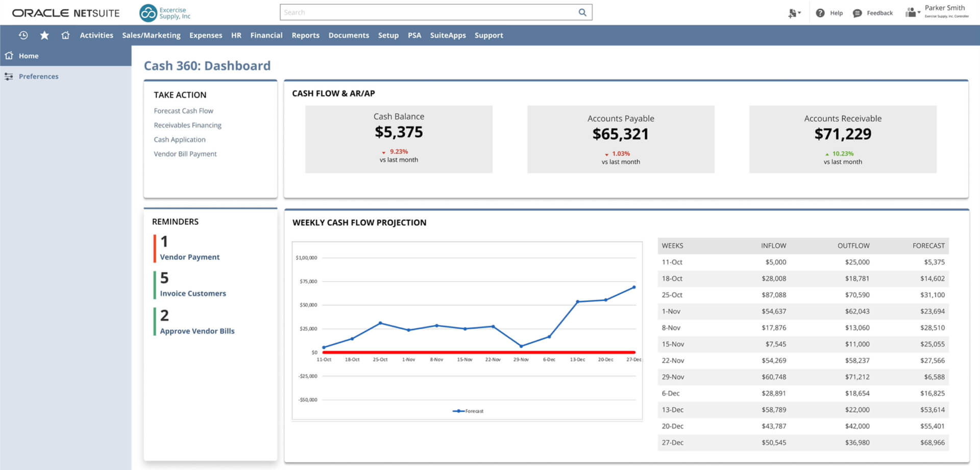
Task: Open Vendor Bill Payment from Take Action
Action: point(185,154)
